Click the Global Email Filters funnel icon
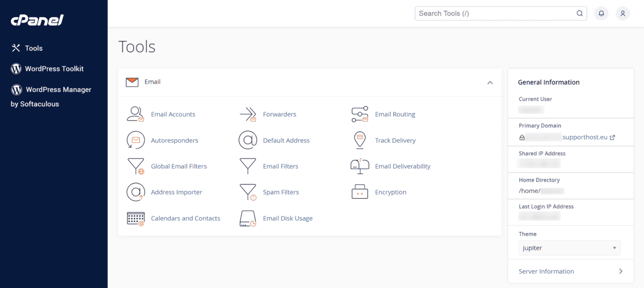Screen dimensions: 644x288 pos(135,166)
